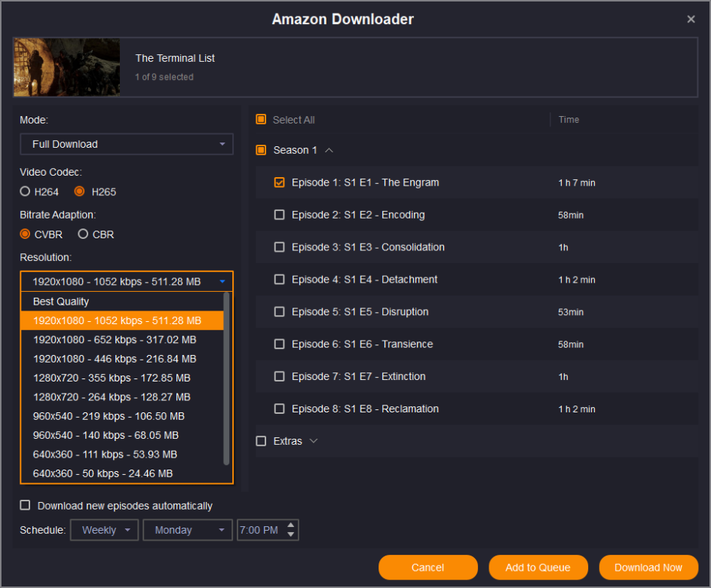The image size is (711, 588).
Task: Collapse the Season 1 episode list
Action: [329, 150]
